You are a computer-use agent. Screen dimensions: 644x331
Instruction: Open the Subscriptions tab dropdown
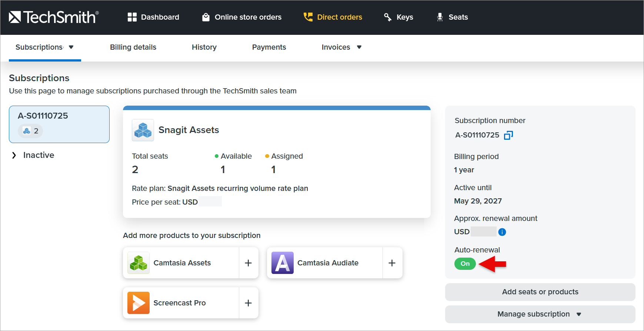coord(71,47)
